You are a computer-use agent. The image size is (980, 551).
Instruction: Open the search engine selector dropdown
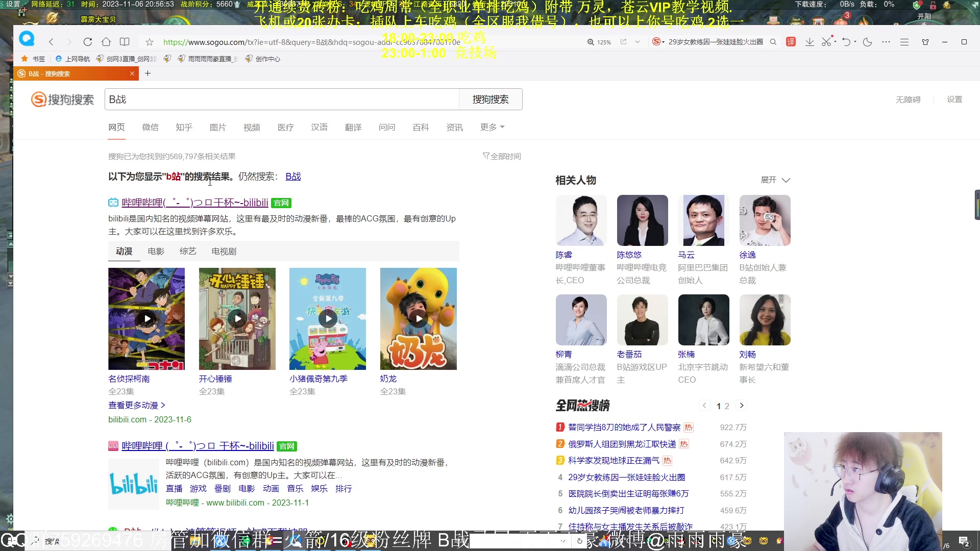(x=658, y=42)
